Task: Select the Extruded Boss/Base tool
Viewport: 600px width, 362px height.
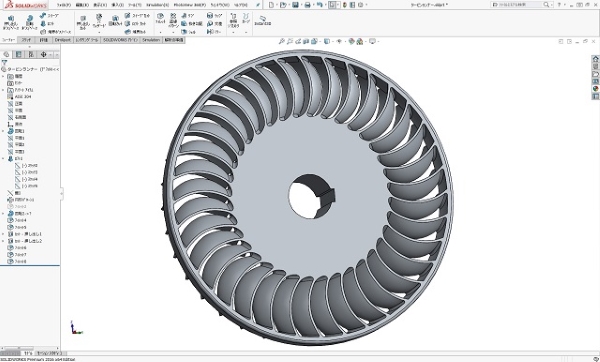Action: point(10,23)
